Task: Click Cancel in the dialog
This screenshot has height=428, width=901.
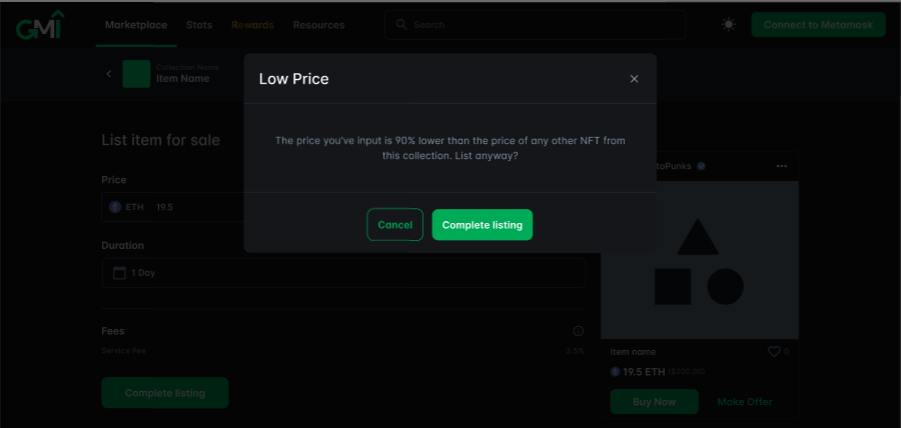Action: (x=395, y=225)
